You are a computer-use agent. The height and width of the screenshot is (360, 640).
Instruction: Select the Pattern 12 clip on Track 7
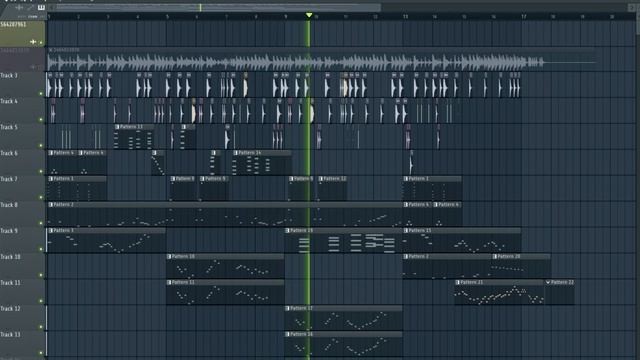pos(333,189)
